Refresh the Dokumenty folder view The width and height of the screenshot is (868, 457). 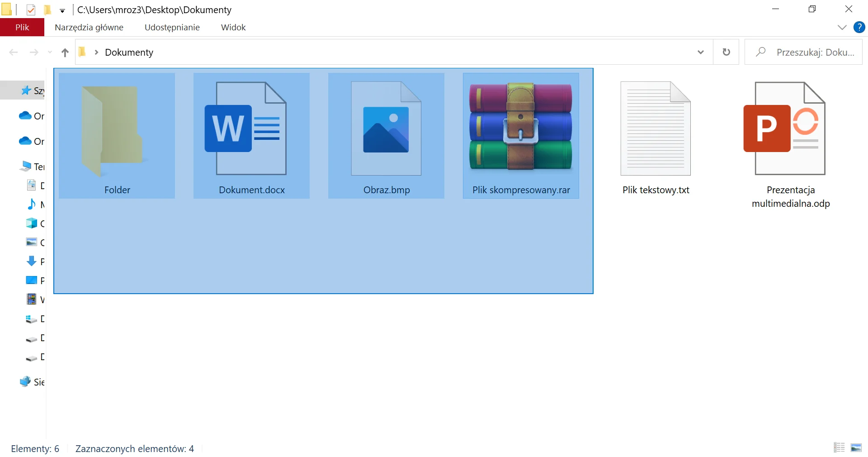[x=726, y=52]
